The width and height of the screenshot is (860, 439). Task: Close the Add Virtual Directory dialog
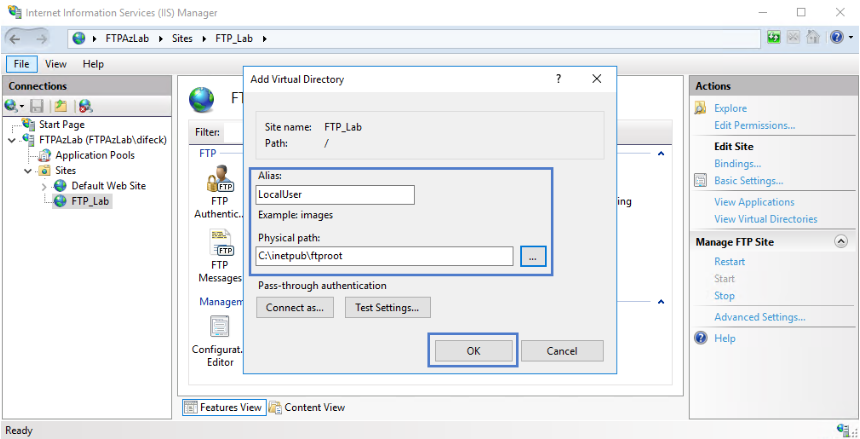click(x=597, y=79)
